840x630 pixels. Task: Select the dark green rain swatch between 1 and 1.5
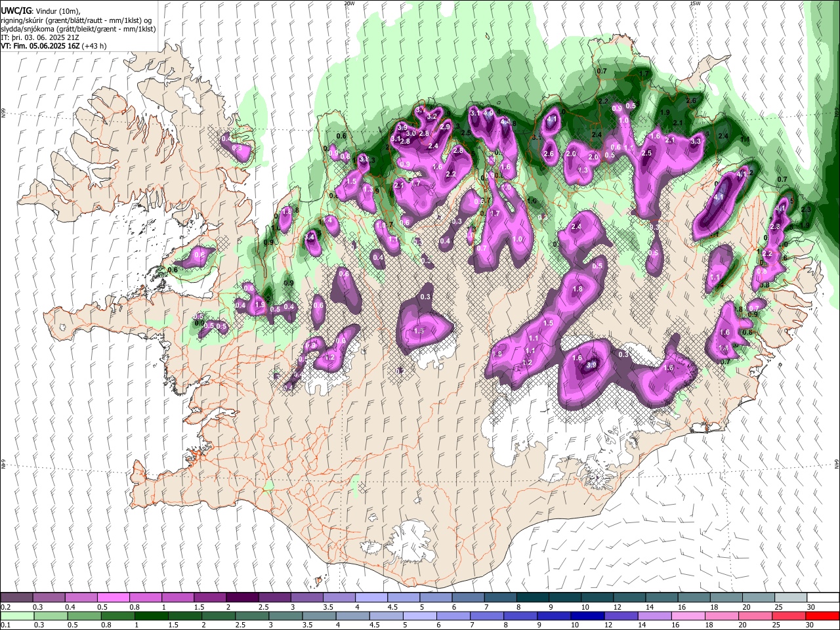click(x=152, y=616)
